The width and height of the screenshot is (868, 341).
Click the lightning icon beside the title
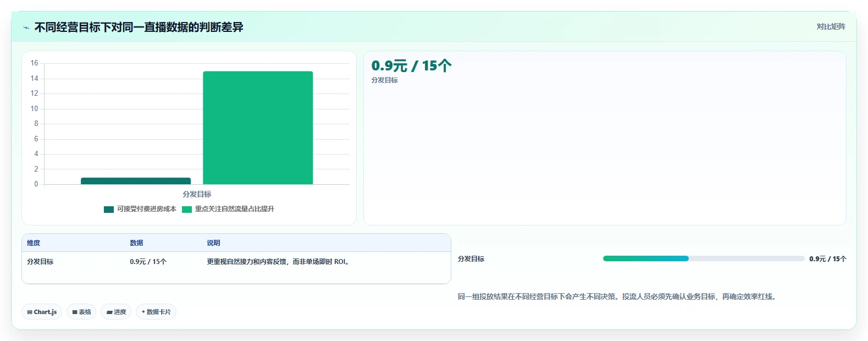pos(26,28)
